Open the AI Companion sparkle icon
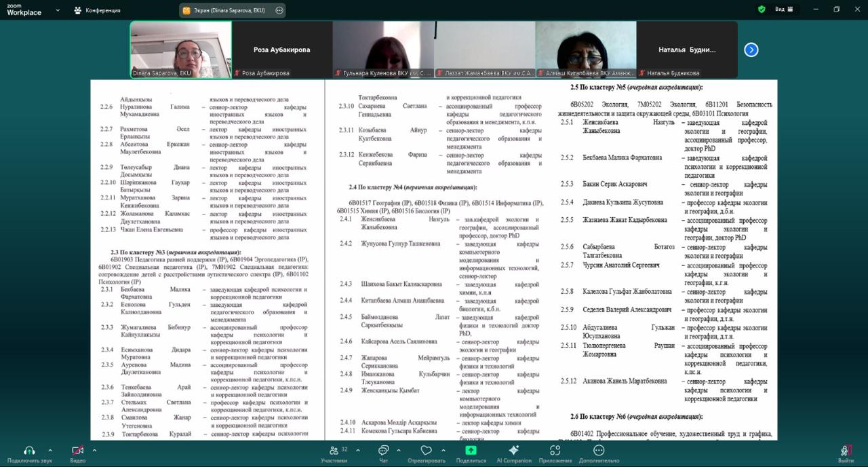Screen dimensions: 868x467 (x=513, y=451)
